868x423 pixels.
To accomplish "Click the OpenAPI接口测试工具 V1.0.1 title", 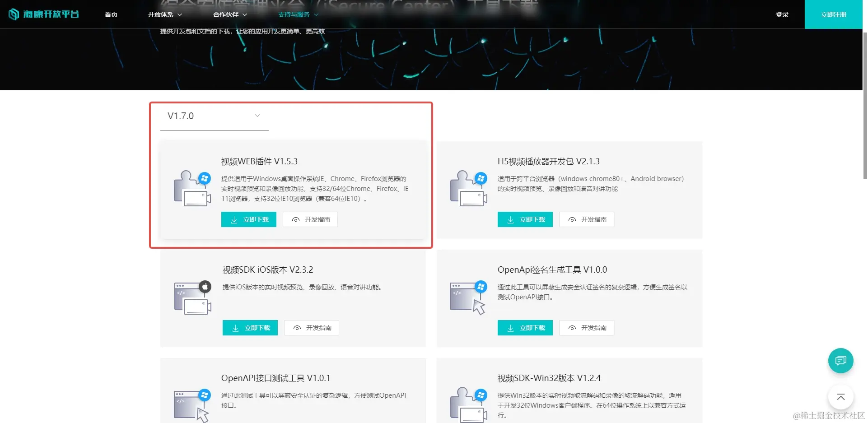I will [275, 378].
